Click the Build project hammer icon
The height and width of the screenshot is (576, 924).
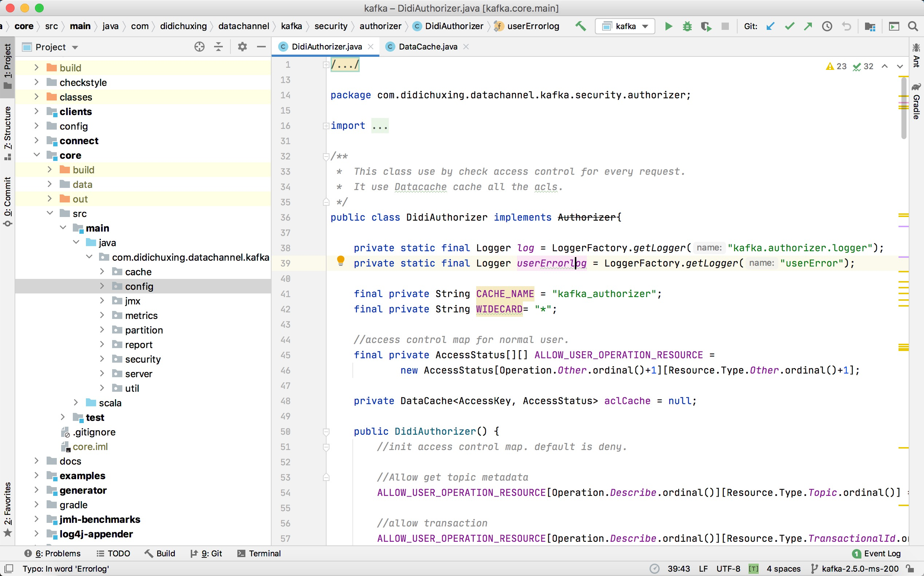(581, 26)
